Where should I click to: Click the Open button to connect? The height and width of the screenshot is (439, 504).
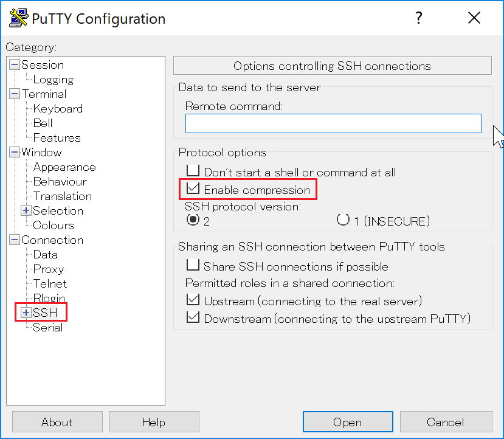click(348, 422)
